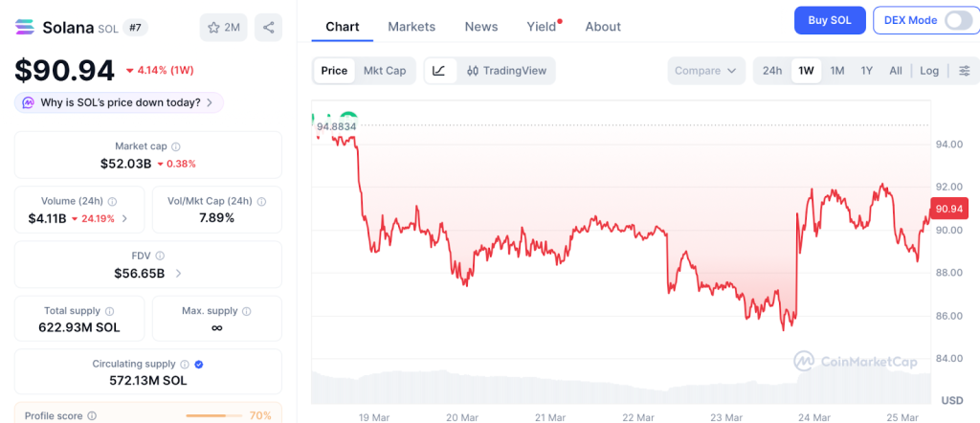Select the line chart view icon

(438, 71)
